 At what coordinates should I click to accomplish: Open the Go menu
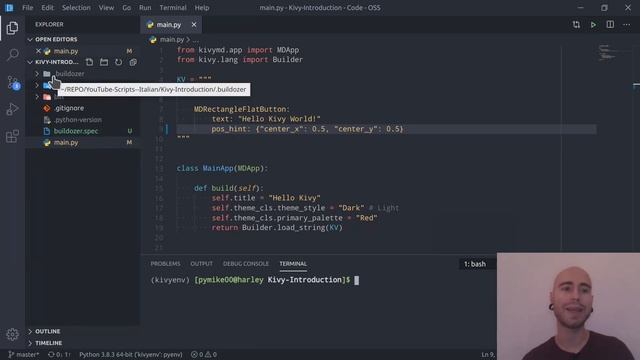(x=127, y=8)
